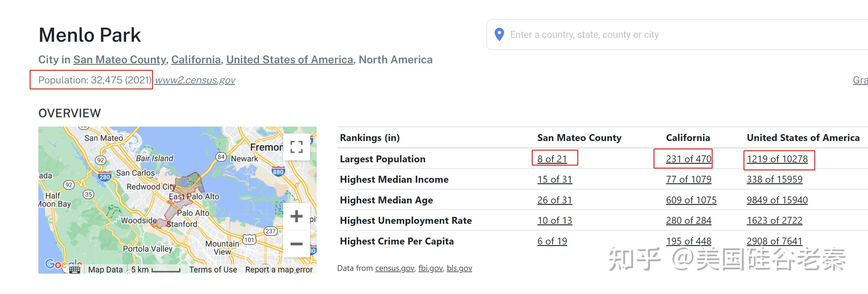Click the keyboard shortcuts icon on map
The width and height of the screenshot is (868, 294).
tap(75, 270)
